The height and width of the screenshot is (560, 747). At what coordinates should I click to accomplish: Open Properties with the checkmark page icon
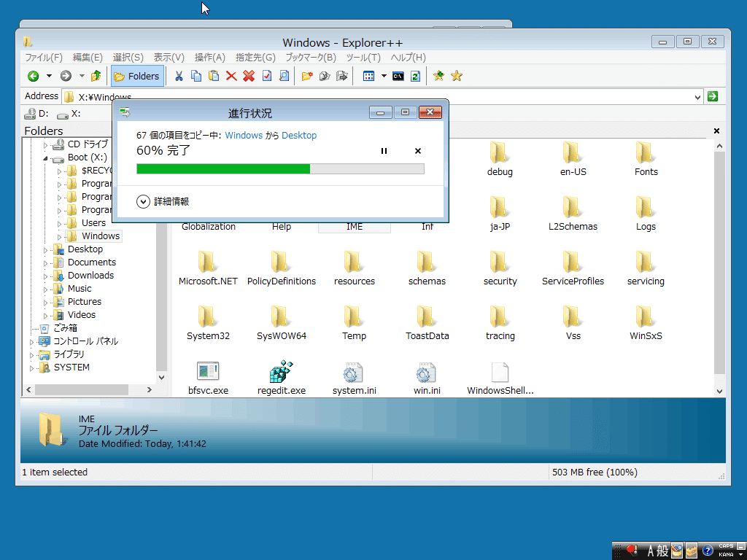coord(267,76)
